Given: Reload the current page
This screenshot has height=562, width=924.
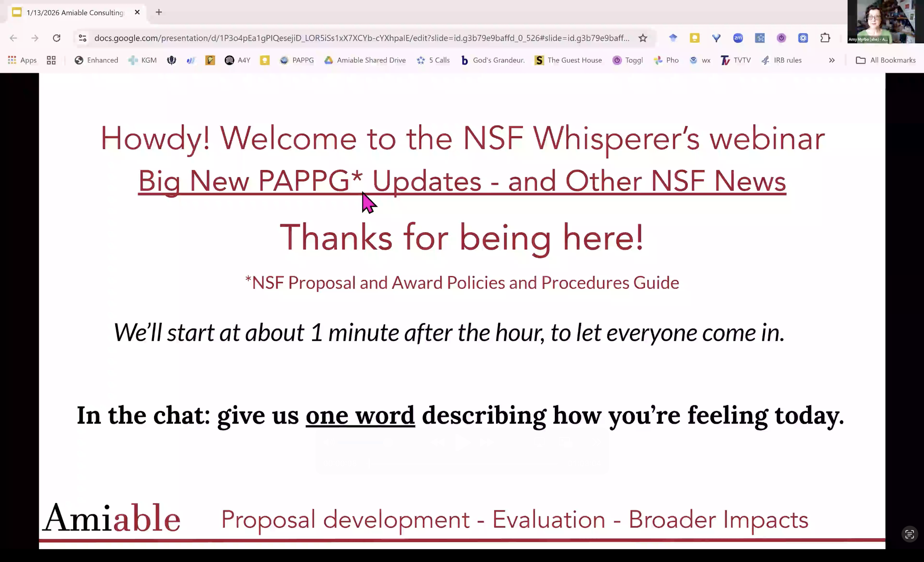Looking at the screenshot, I should [x=57, y=38].
